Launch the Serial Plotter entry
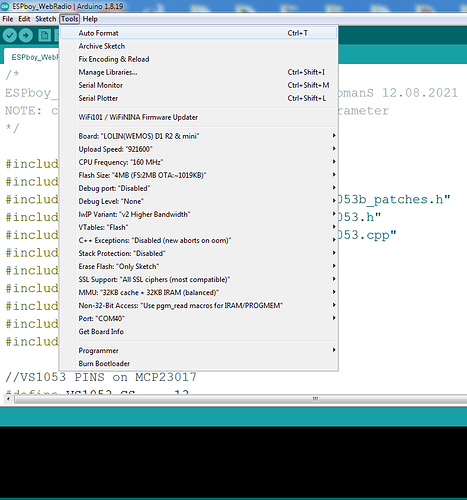 [199, 98]
